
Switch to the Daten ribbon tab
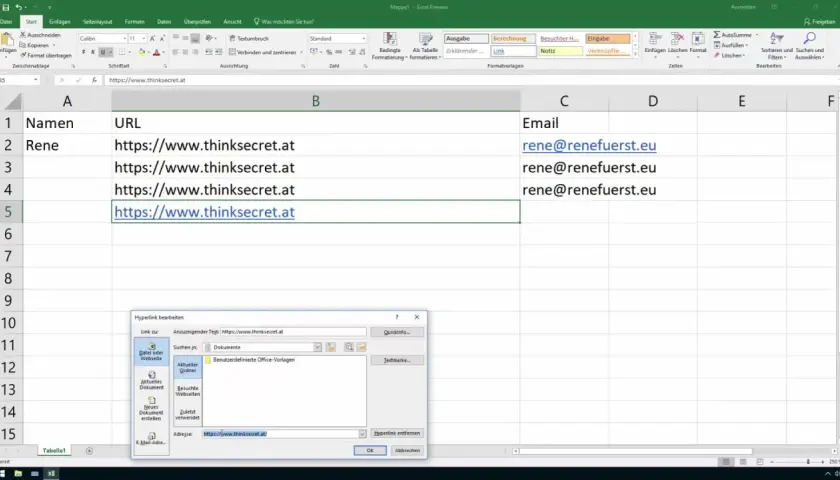[x=164, y=22]
